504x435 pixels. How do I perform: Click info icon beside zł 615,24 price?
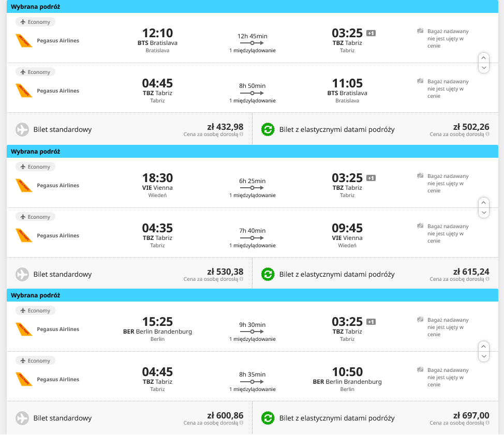[x=487, y=279]
